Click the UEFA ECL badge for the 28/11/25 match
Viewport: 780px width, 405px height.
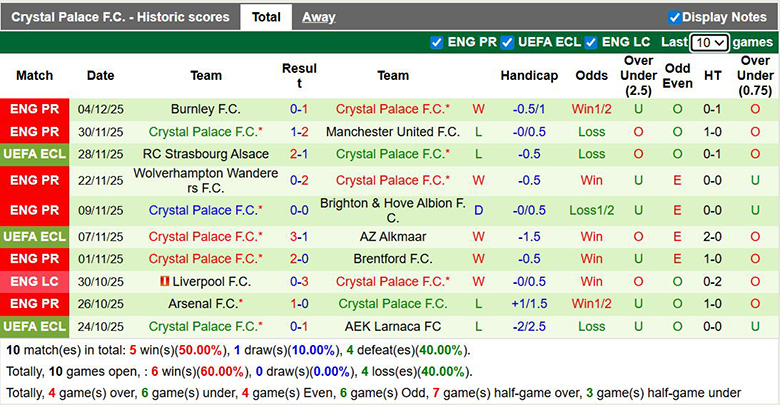(35, 154)
